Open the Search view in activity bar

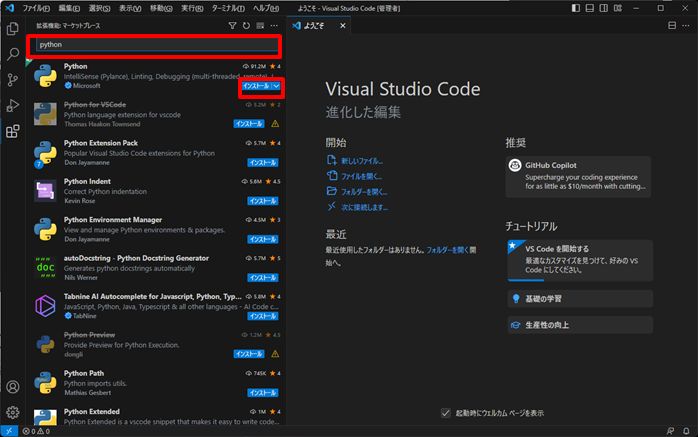click(x=12, y=54)
